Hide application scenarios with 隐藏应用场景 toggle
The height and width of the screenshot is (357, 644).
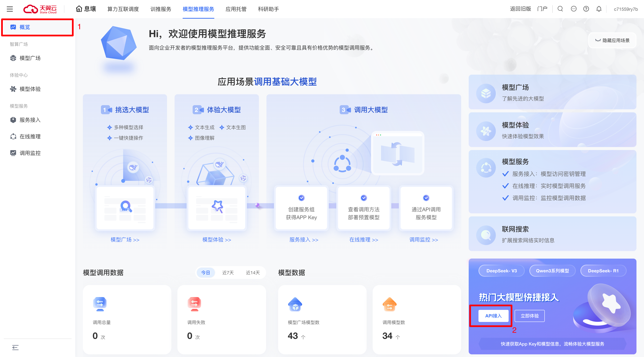point(612,40)
